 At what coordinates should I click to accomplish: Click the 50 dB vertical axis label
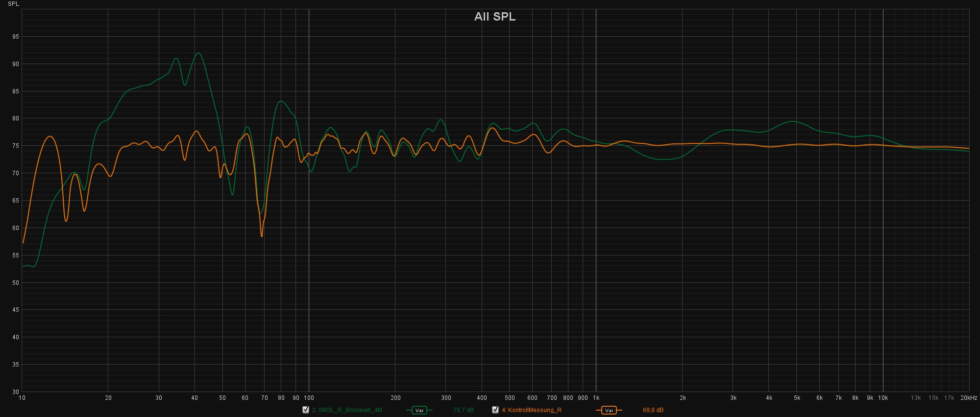pyautogui.click(x=16, y=283)
